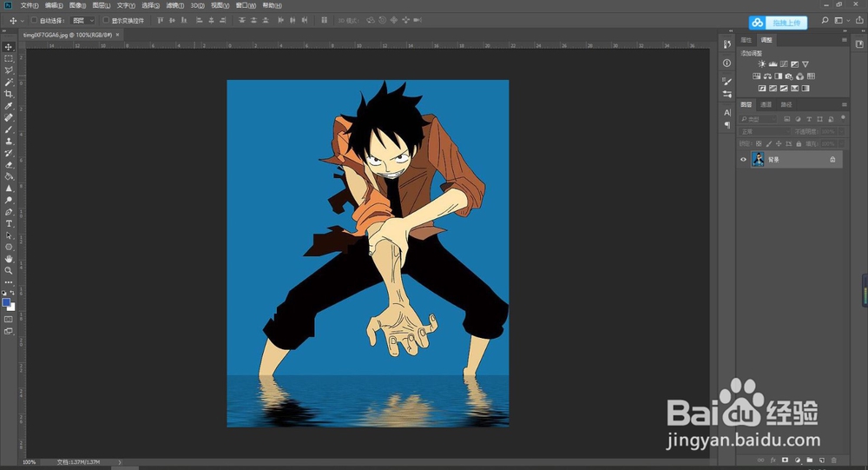
Task: Select the Eyedropper tool
Action: [x=9, y=106]
